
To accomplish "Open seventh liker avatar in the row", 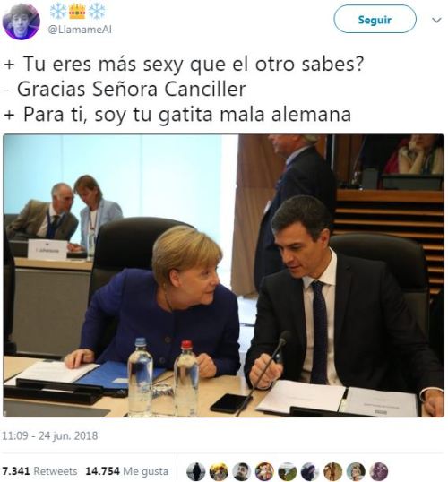I will (333, 471).
